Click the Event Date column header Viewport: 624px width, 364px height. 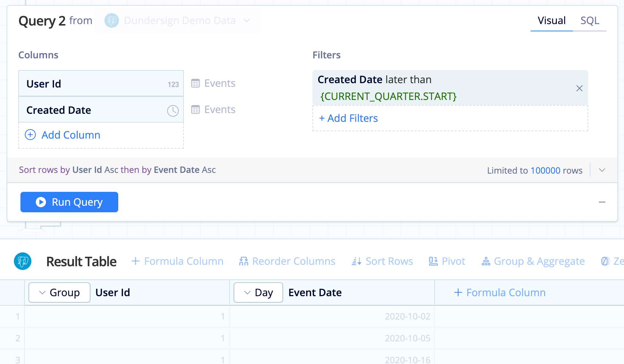tap(315, 293)
